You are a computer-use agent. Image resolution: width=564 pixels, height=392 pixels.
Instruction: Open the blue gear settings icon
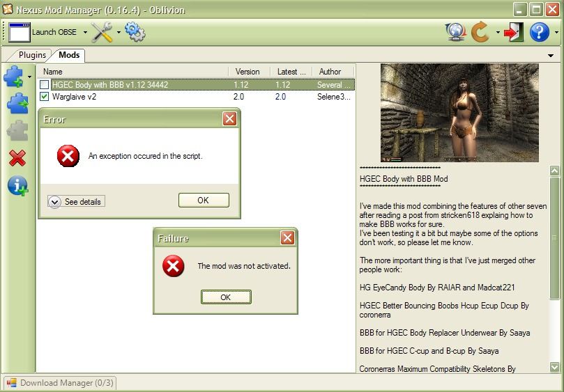pos(135,32)
